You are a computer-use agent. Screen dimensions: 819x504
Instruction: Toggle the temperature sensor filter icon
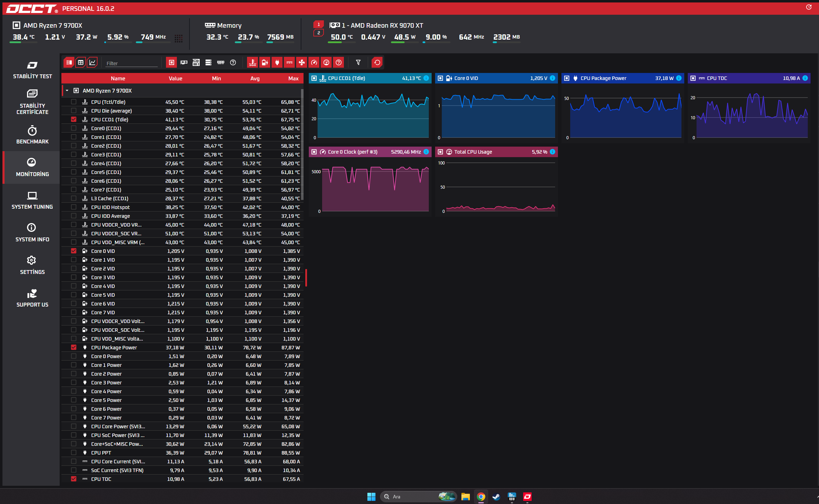[252, 63]
